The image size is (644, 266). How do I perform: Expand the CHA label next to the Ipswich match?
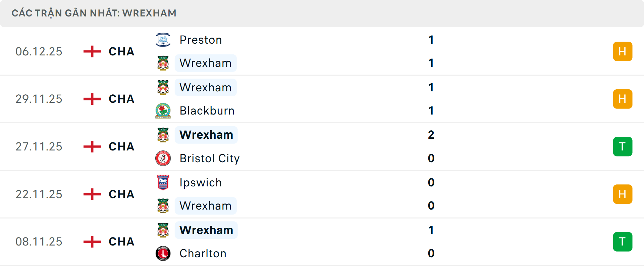point(121,194)
